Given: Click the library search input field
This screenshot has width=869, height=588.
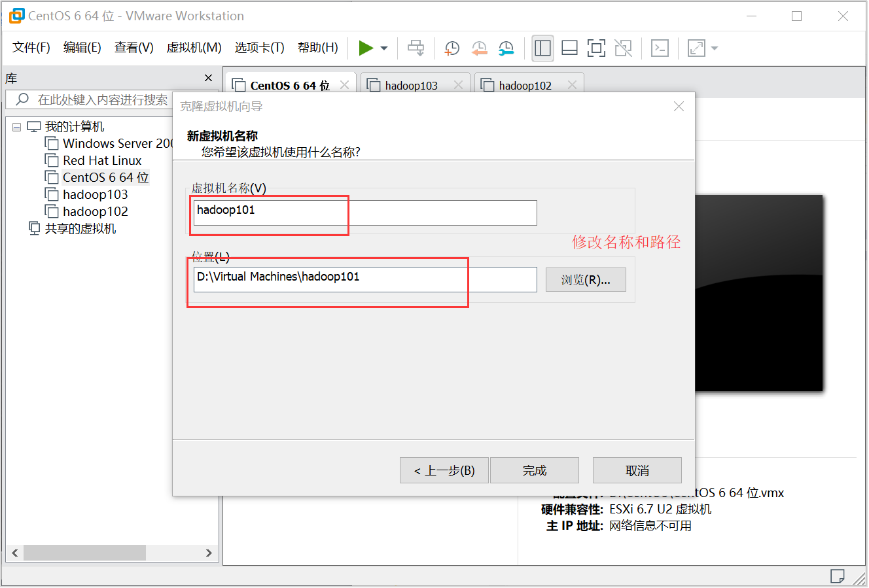Looking at the screenshot, I should coord(103,99).
